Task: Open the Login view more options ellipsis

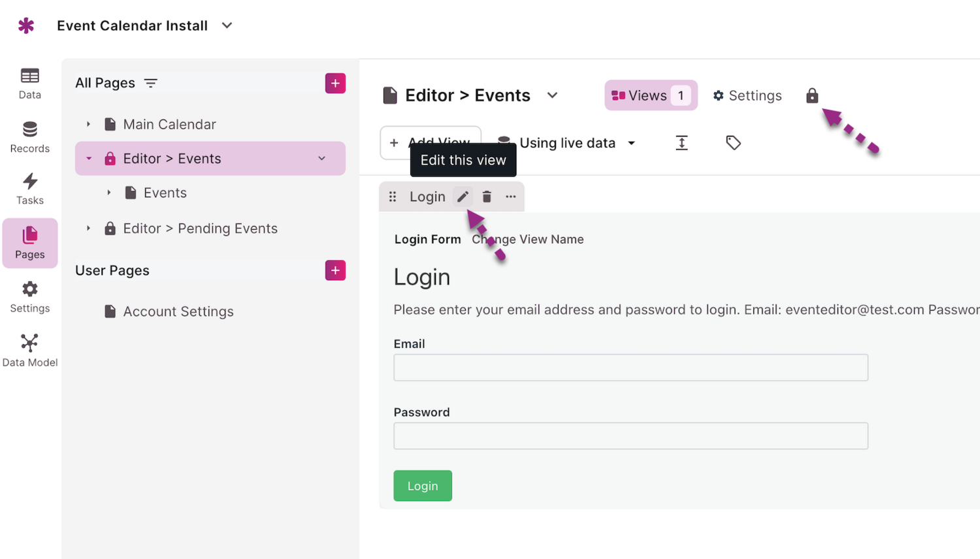Action: point(510,197)
